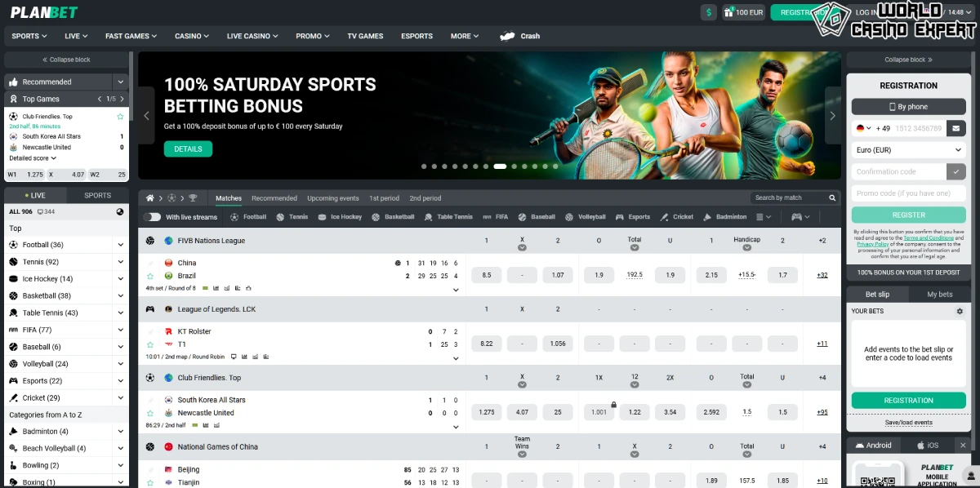Screen dimensions: 980x488
Task: Open the LIVE CASINO menu
Action: click(x=252, y=36)
